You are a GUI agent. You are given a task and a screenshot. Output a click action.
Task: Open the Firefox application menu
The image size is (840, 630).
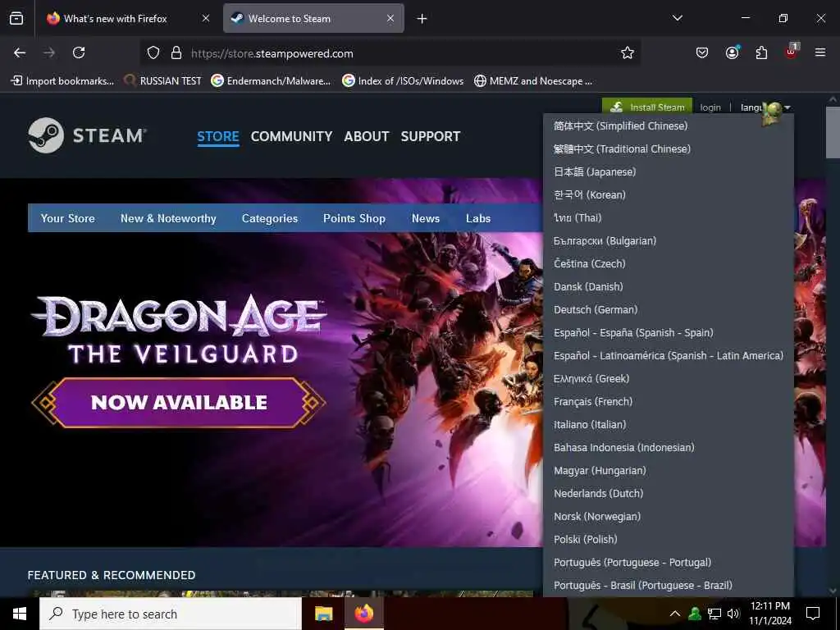(x=820, y=52)
